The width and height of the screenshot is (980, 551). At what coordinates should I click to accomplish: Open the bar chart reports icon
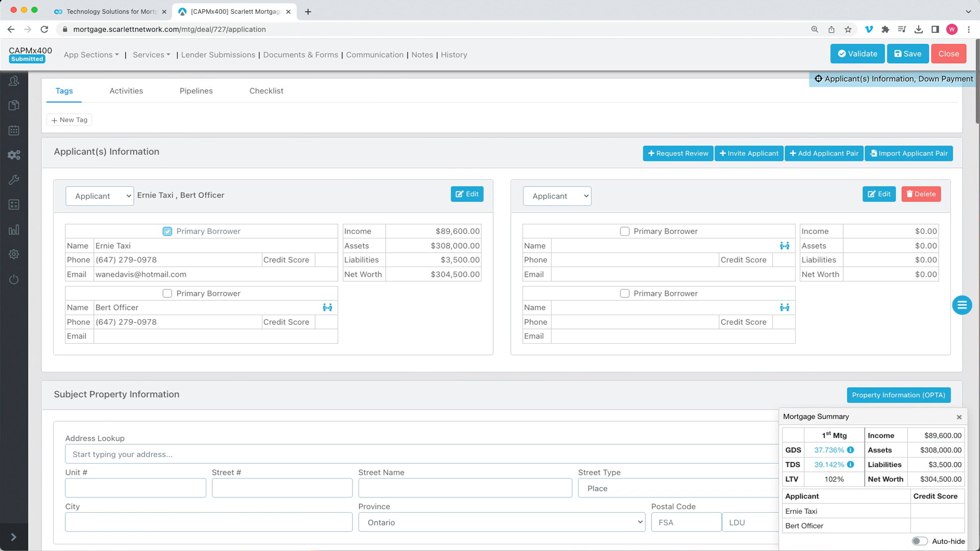[14, 230]
